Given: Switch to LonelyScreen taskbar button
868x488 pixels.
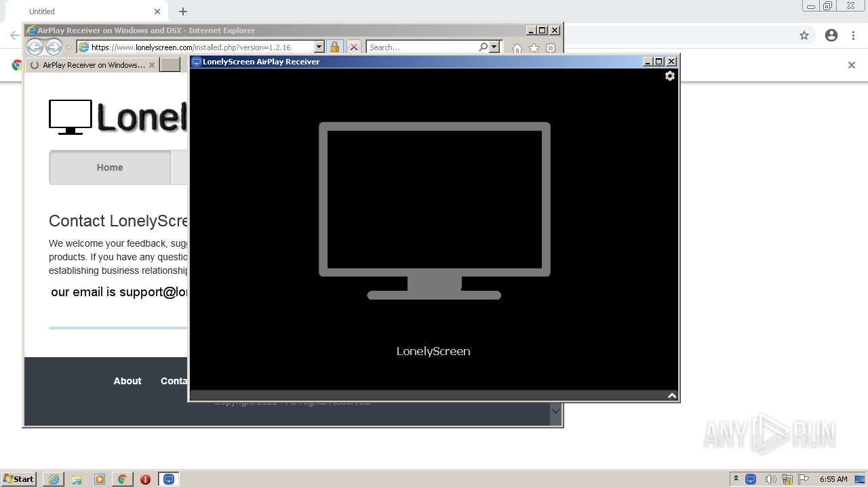Looking at the screenshot, I should pos(169,479).
